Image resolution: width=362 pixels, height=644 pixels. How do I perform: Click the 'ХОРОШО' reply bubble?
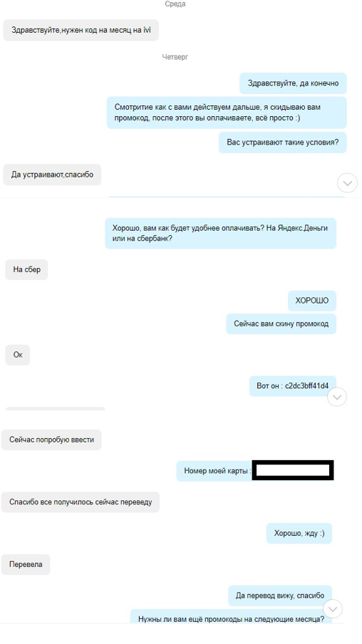pyautogui.click(x=312, y=301)
